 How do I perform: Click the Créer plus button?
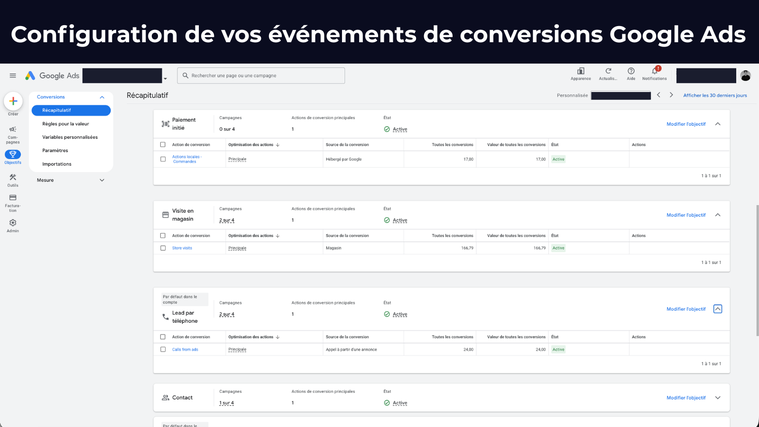click(x=13, y=101)
